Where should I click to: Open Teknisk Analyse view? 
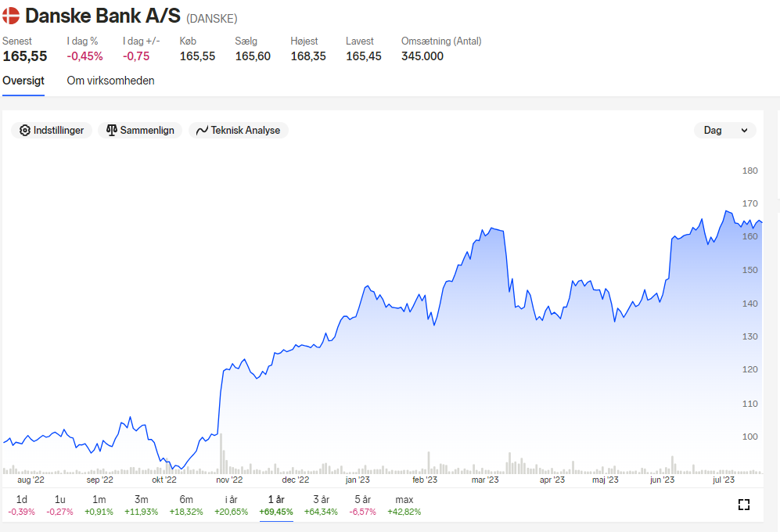[239, 131]
